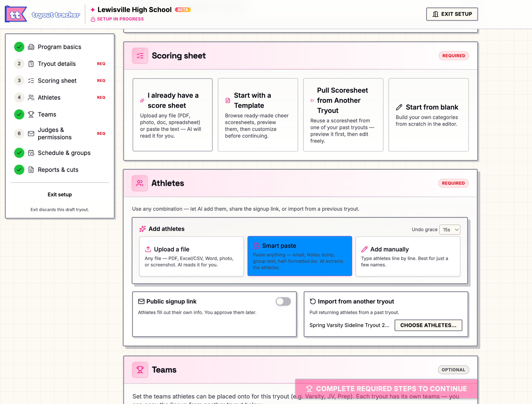The width and height of the screenshot is (532, 404).
Task: Choose Start with a Template card
Action: point(258,115)
